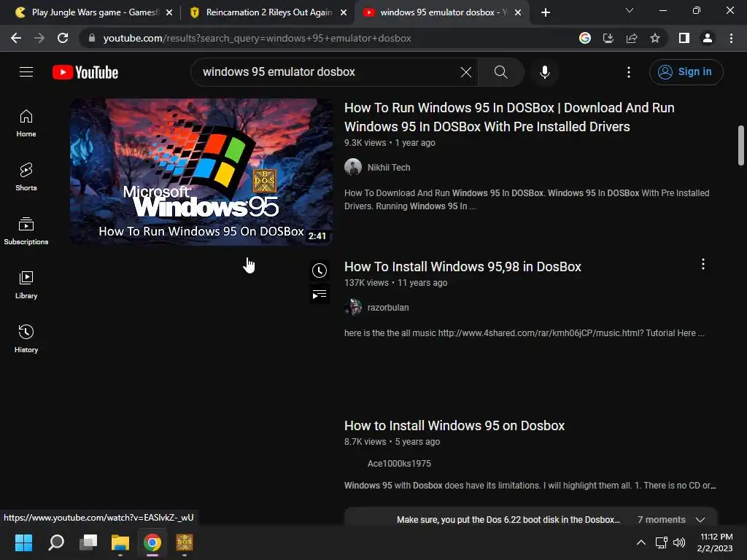Screen dimensions: 747x560
Task: Open options for Install Windows 95,98 video
Action: 703,264
